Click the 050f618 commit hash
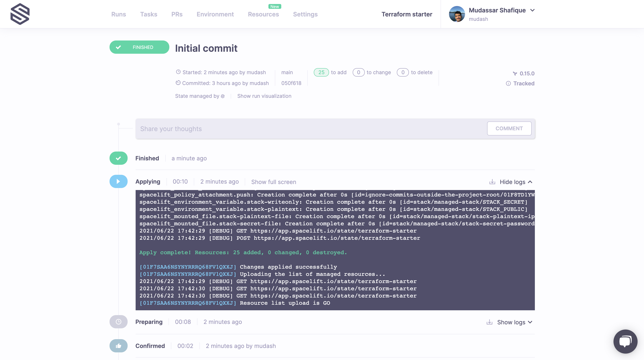 coord(291,83)
